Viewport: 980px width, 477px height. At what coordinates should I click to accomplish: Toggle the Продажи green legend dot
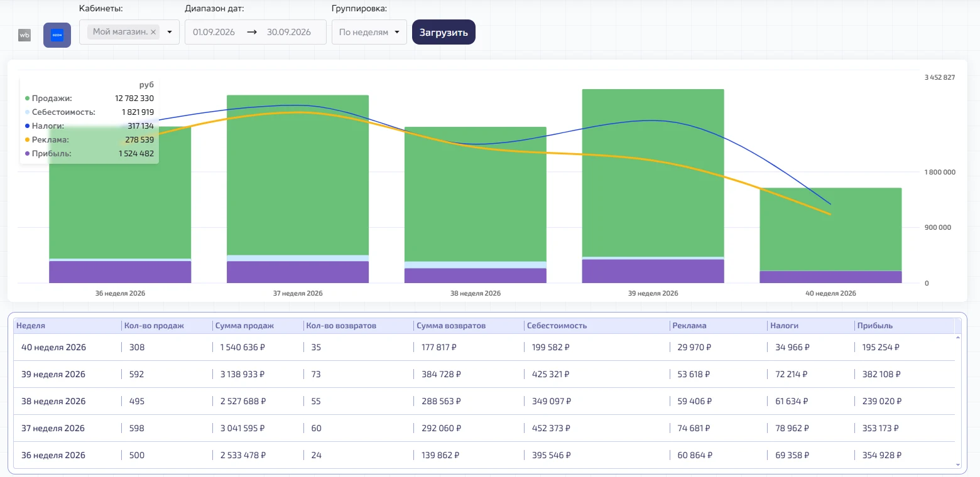click(x=27, y=99)
